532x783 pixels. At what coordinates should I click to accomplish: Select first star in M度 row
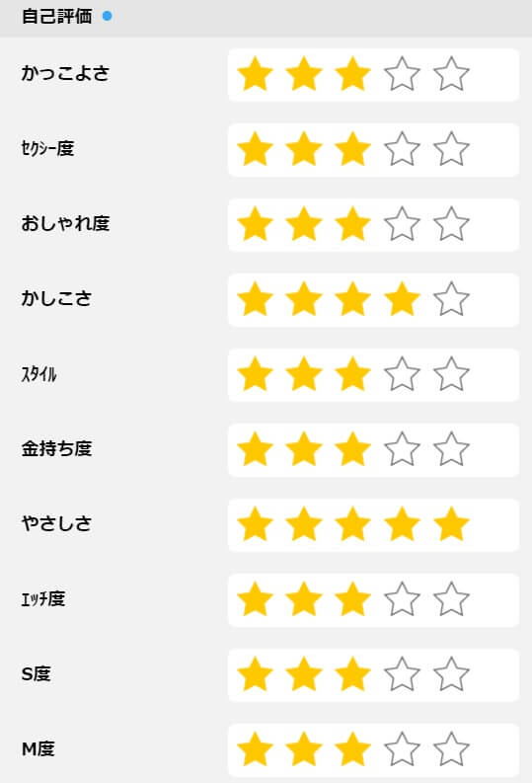(x=255, y=749)
